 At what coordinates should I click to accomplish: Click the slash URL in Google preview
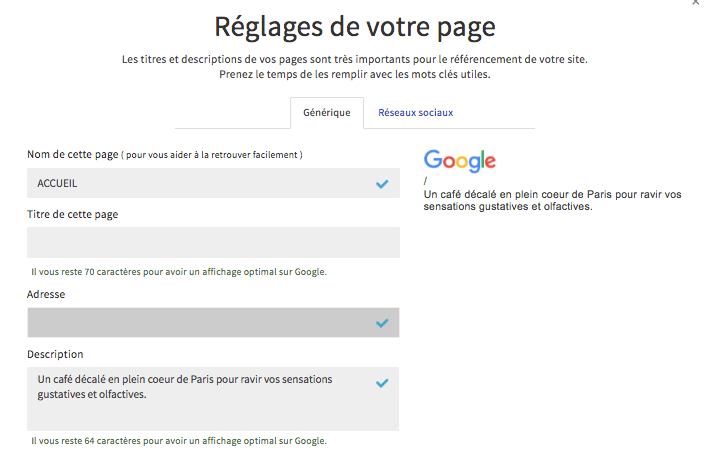pos(426,181)
